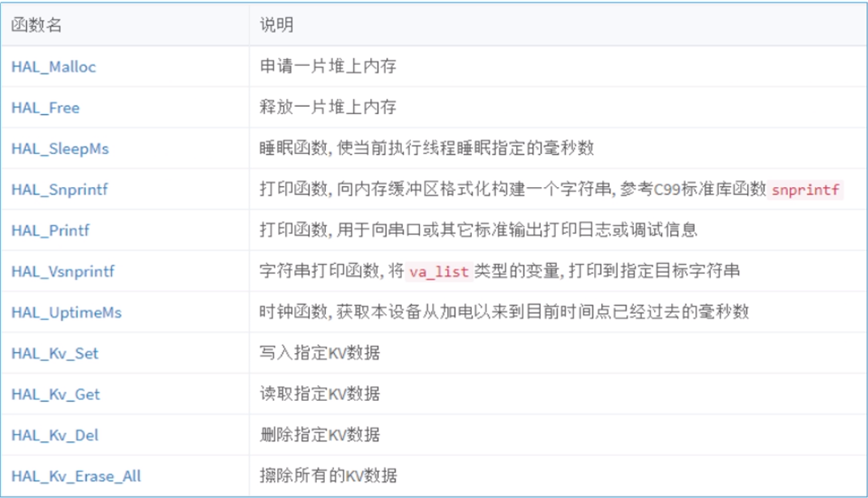Screen dimensions: 868x498
Task: Open the HAL_Free function documentation
Action: (x=42, y=108)
